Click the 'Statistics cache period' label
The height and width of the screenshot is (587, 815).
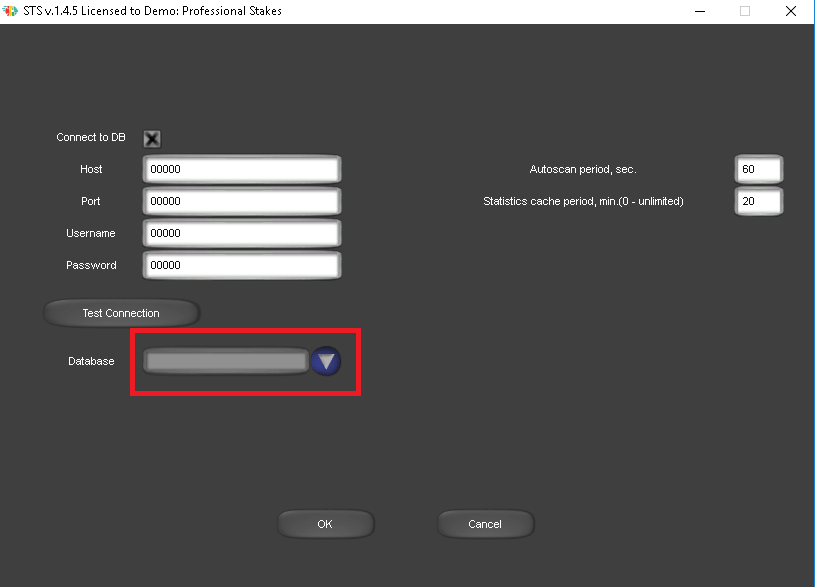(583, 201)
